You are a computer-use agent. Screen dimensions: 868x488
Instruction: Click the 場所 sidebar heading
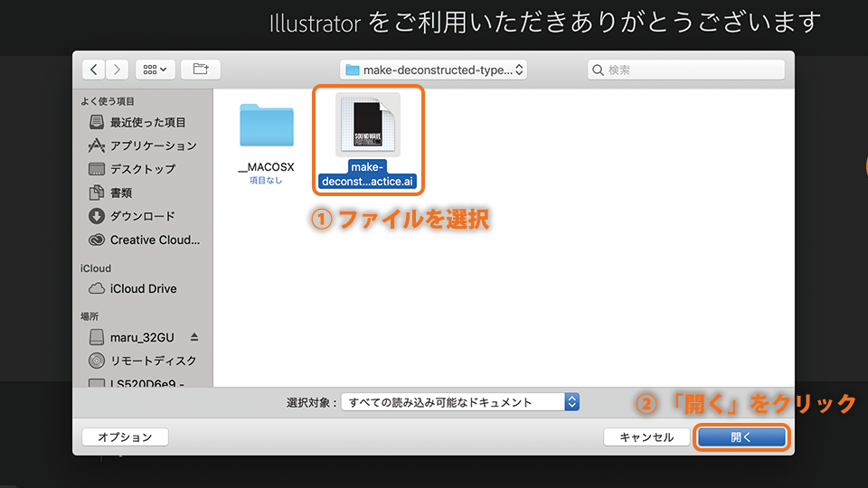pyautogui.click(x=90, y=316)
